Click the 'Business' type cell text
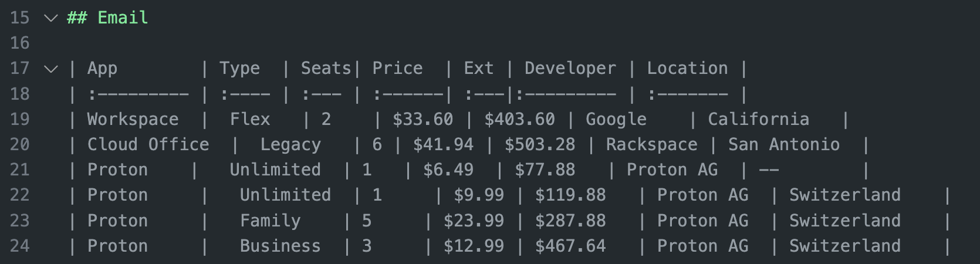This screenshot has width=980, height=264. tap(280, 246)
